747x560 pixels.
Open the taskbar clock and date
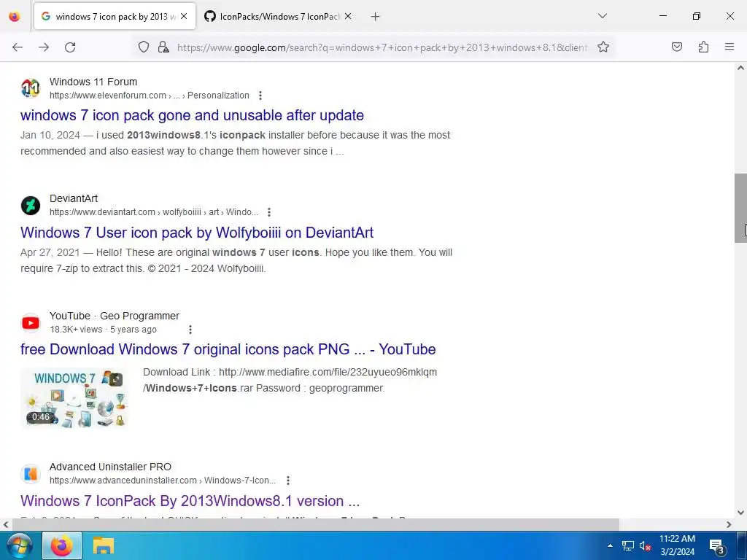(677, 545)
